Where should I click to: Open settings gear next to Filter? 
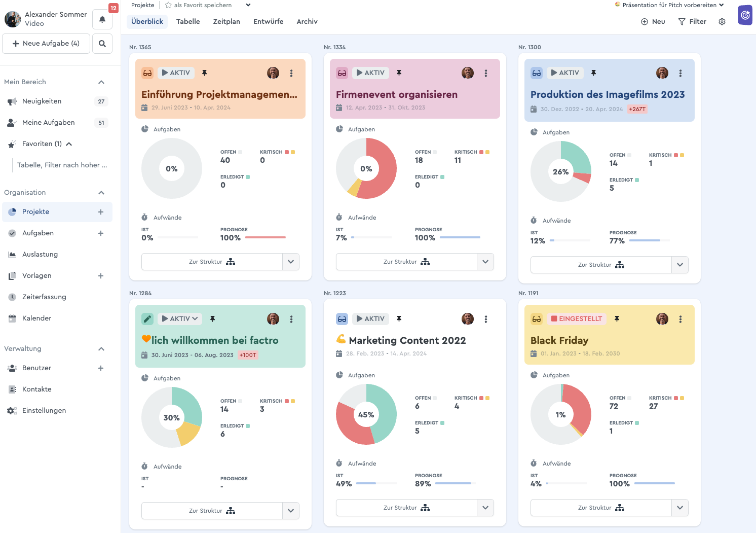pos(722,22)
